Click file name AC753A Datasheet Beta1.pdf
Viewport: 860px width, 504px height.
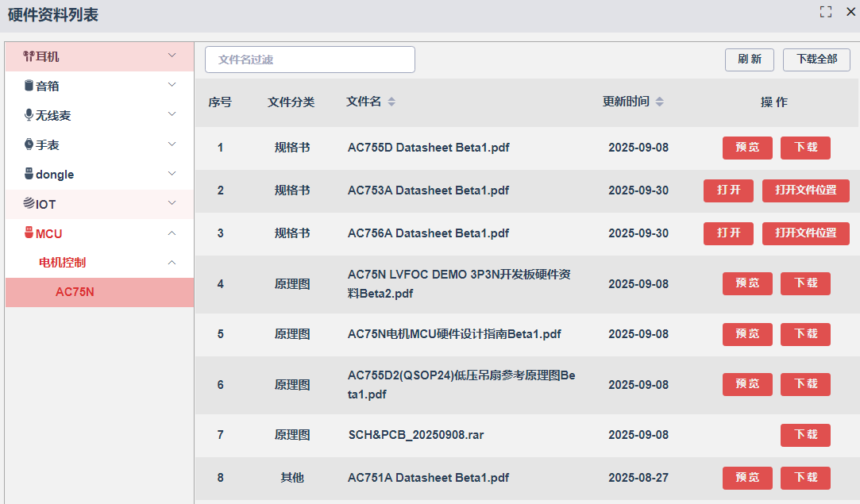pos(428,190)
